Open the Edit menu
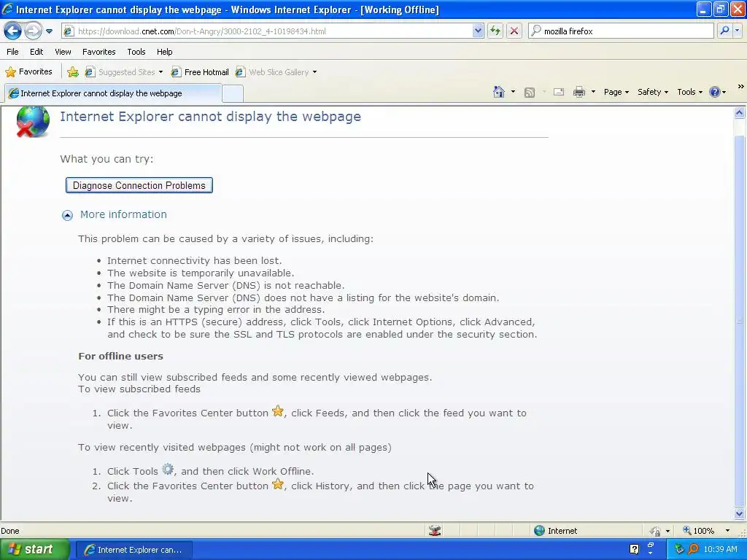Screen dimensions: 747x560 [x=36, y=52]
